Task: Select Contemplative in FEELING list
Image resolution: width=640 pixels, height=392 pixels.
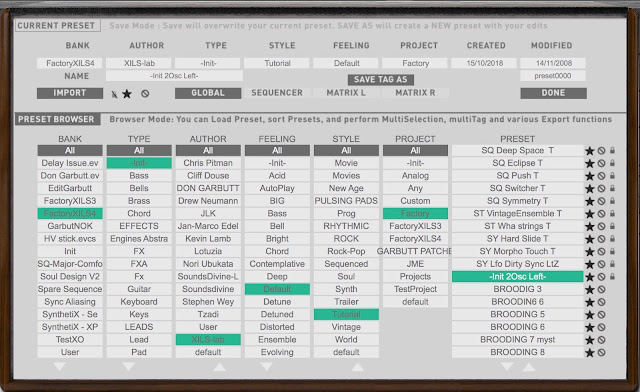Action: coord(277,264)
